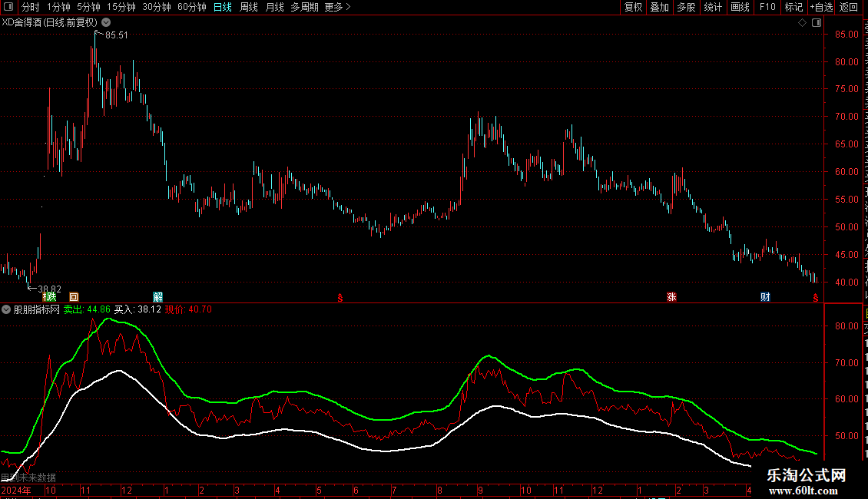Toggle the left sidebar panel icon

(x=8, y=7)
